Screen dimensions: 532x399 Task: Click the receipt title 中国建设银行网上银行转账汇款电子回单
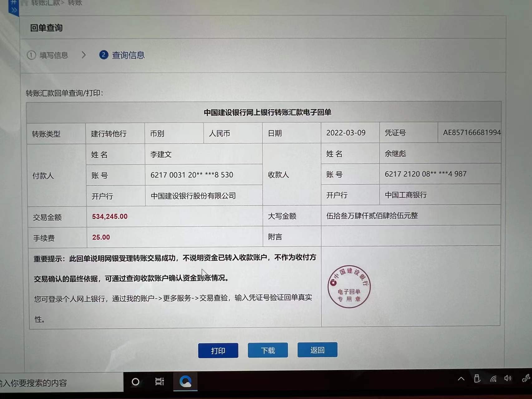click(268, 112)
